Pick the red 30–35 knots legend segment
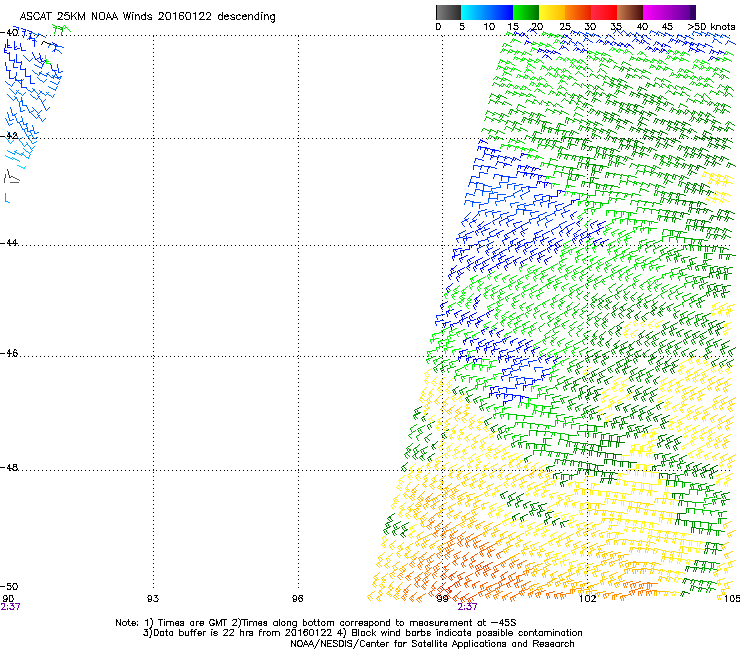Viewport: 740px width, 650px height. click(x=604, y=12)
